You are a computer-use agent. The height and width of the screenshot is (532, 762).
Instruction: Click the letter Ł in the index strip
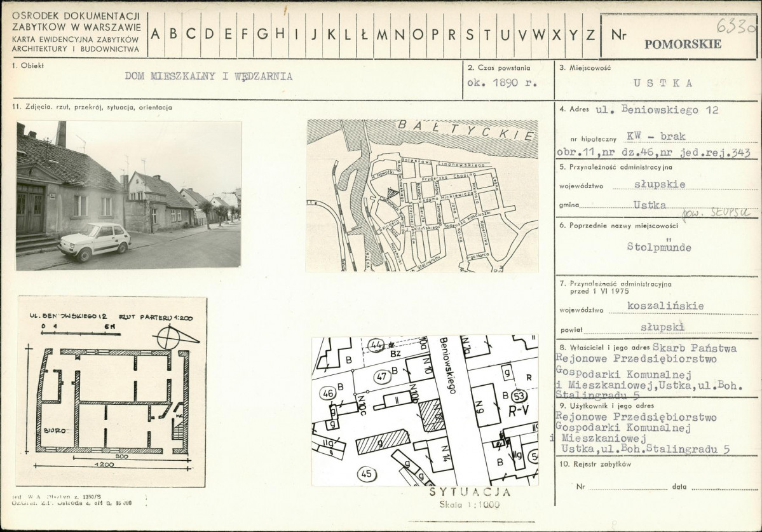(364, 34)
